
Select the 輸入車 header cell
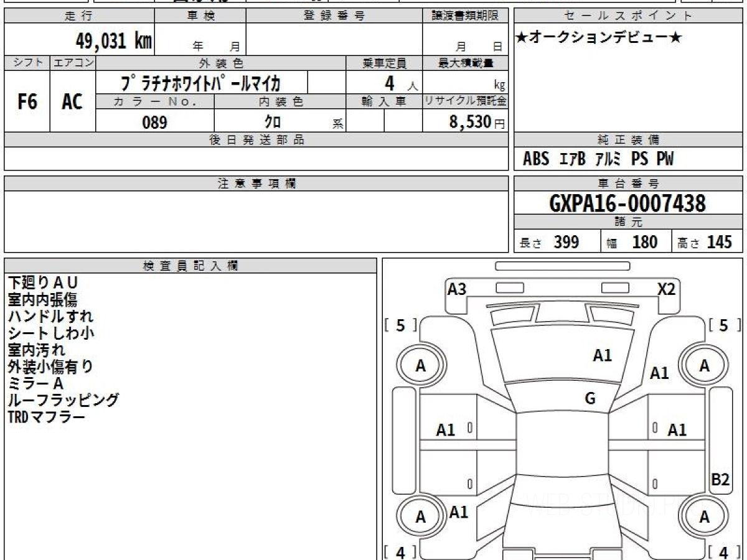tap(384, 101)
